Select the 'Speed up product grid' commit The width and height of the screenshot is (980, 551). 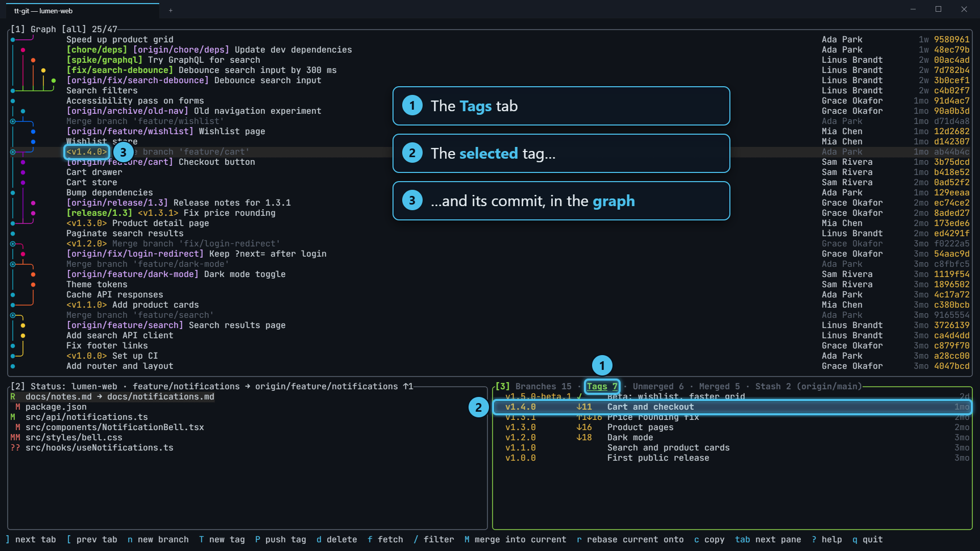(x=490, y=40)
